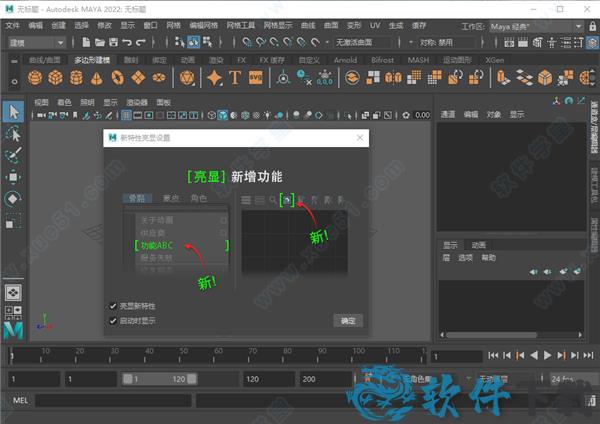Activate the Lasso select tool
The image size is (600, 424).
tap(13, 134)
